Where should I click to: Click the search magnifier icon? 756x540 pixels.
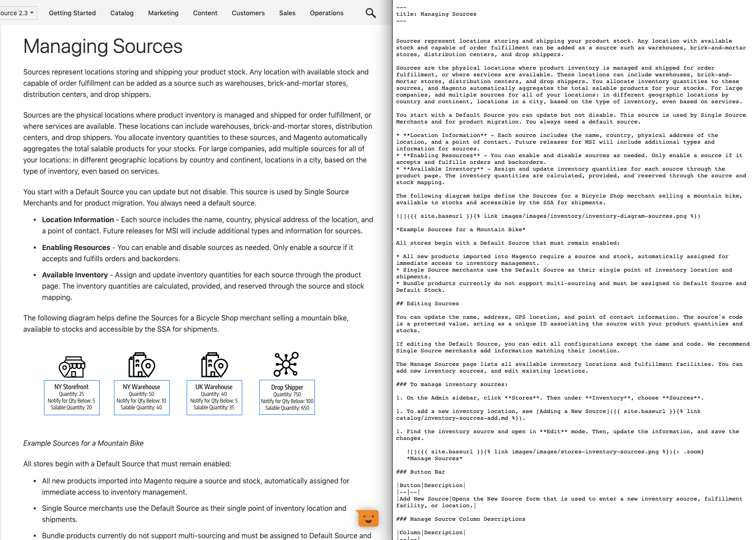(x=370, y=13)
